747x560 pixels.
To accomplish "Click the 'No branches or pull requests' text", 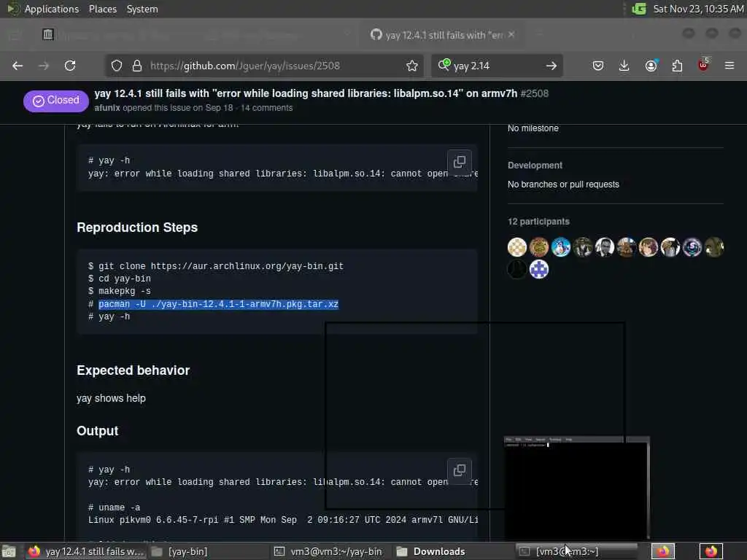I will [563, 184].
